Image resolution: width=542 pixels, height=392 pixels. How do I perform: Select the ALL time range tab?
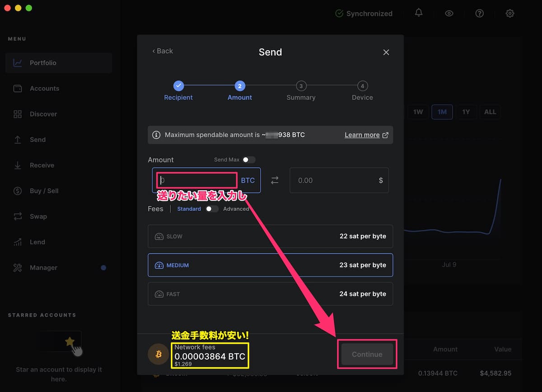[x=490, y=112]
